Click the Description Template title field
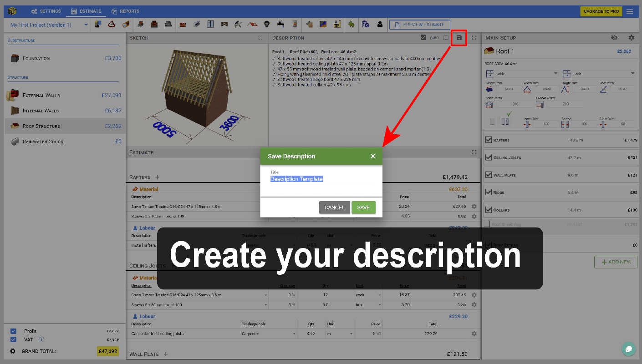Screen dimensions: 642x364 [x=321, y=179]
